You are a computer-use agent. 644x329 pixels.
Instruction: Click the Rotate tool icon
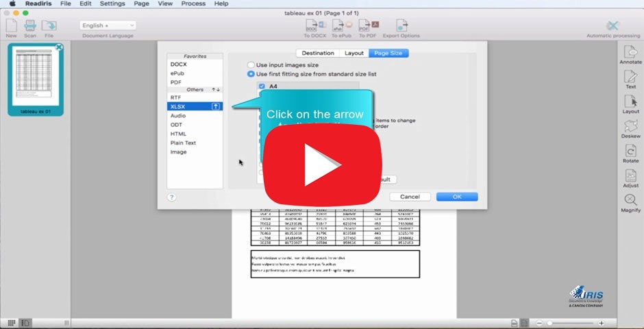tap(630, 151)
